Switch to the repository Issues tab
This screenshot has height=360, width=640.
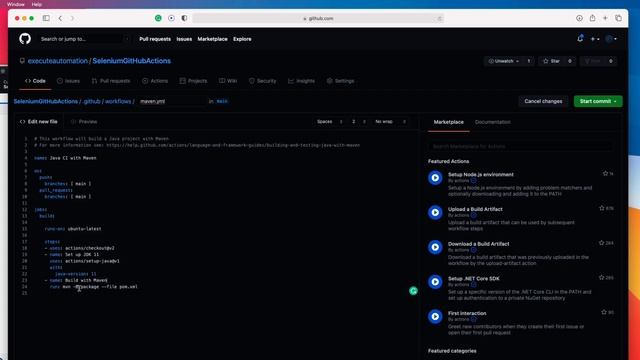(68, 81)
